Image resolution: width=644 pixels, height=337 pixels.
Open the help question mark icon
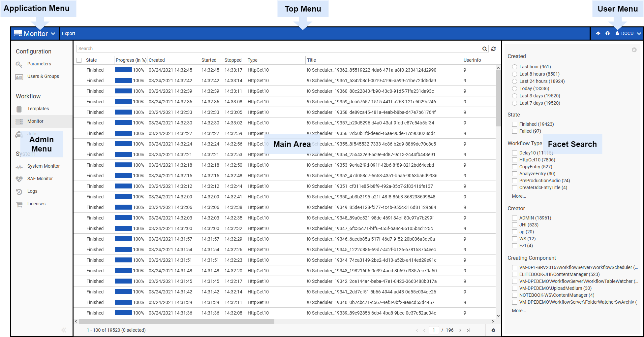pos(607,34)
